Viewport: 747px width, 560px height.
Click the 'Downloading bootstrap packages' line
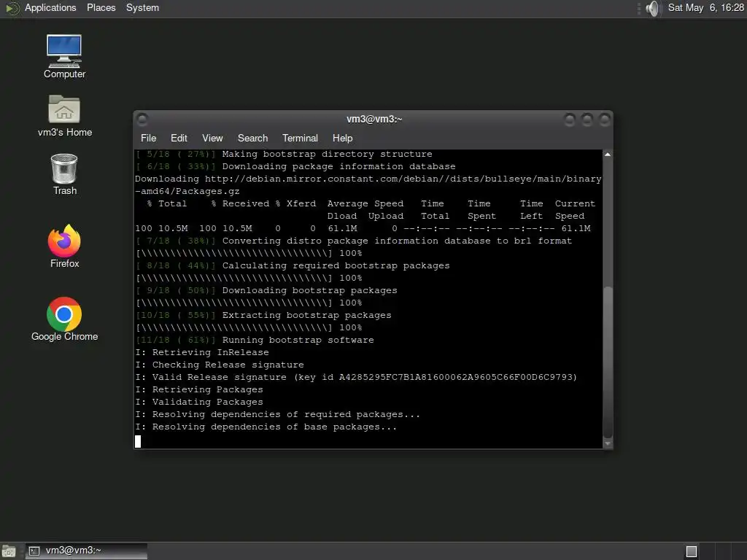(309, 290)
